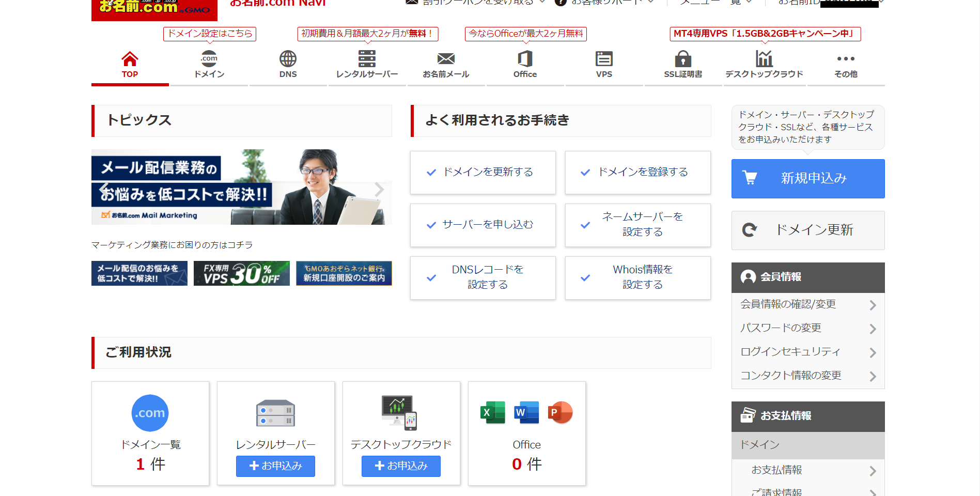Select ドメイン row under お支払情報

(x=808, y=445)
